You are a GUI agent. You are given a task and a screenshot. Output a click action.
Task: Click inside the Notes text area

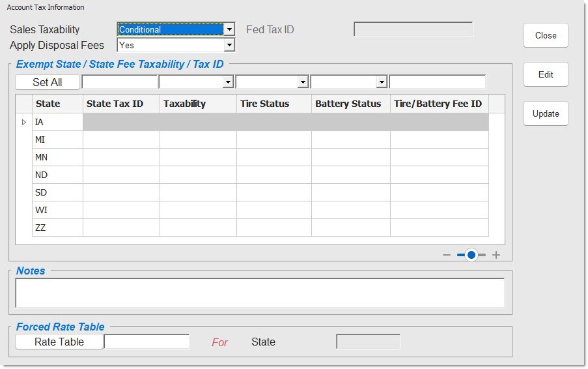click(x=260, y=293)
